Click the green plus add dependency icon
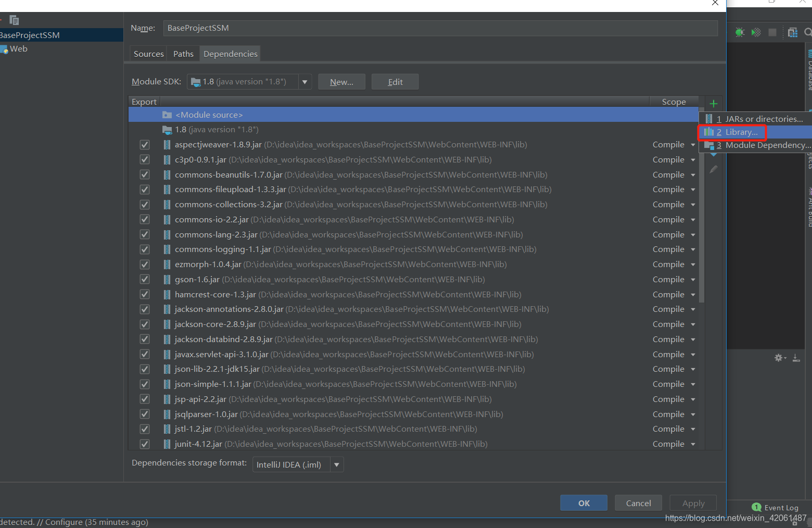This screenshot has height=528, width=812. tap(714, 103)
